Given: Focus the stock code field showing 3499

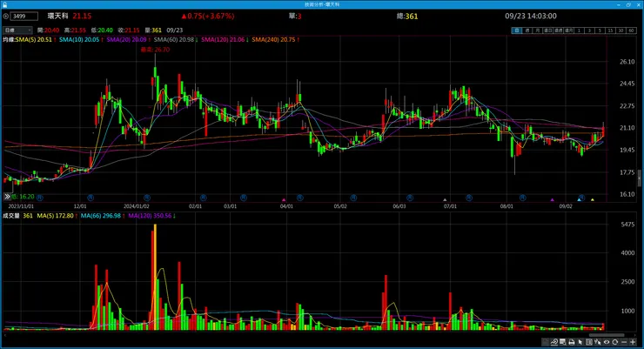Looking at the screenshot, I should [24, 16].
